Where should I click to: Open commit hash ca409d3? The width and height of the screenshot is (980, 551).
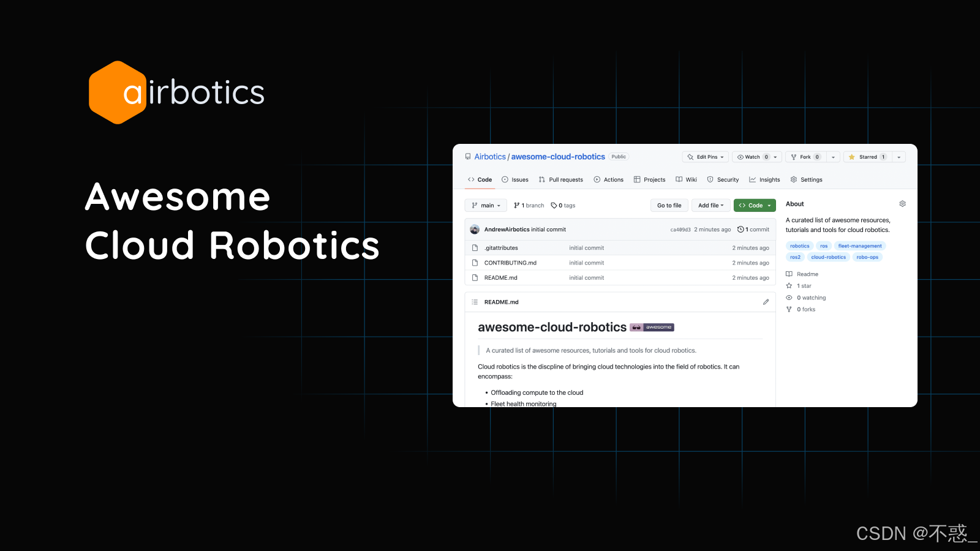[680, 230]
